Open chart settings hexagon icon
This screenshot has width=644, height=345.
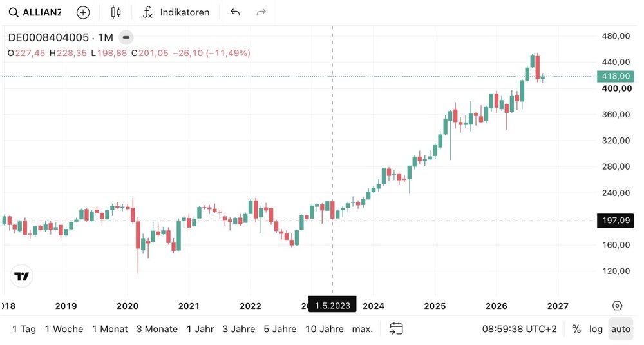coord(617,306)
